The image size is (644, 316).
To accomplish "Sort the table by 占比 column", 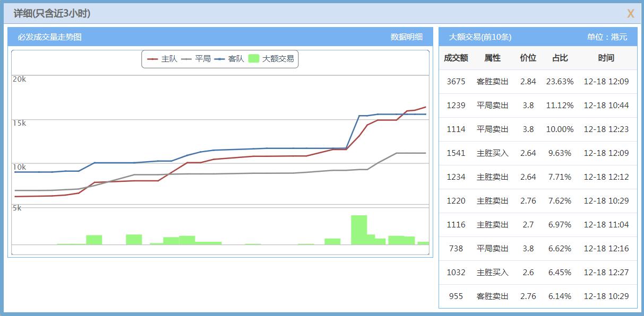I will (560, 58).
